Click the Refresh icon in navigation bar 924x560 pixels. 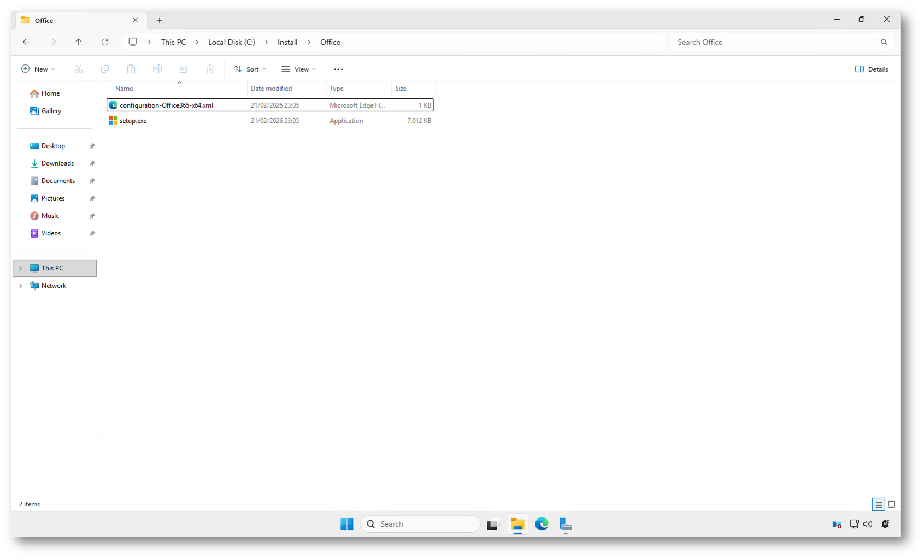pyautogui.click(x=105, y=42)
